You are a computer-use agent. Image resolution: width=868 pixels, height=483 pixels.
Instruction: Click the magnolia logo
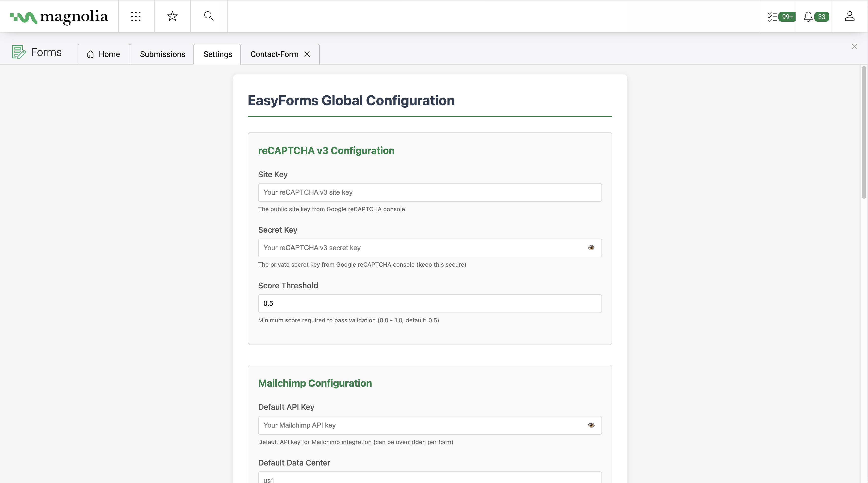coord(59,17)
